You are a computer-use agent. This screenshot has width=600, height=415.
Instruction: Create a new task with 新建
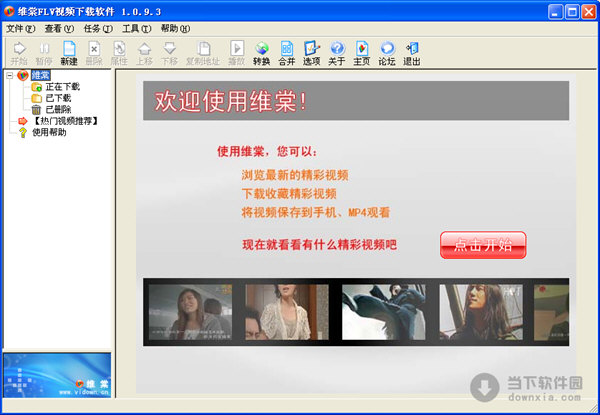point(69,53)
